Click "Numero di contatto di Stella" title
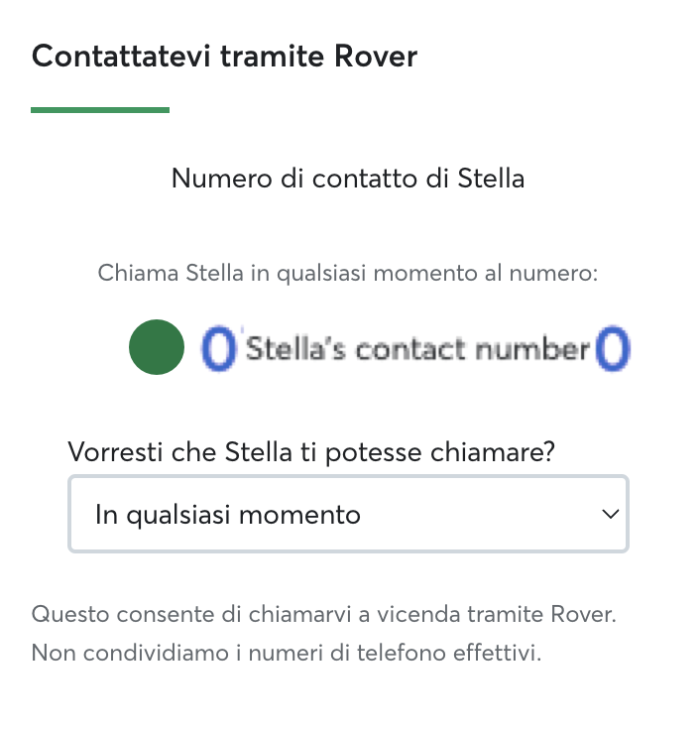This screenshot has width=700, height=730. tap(348, 179)
